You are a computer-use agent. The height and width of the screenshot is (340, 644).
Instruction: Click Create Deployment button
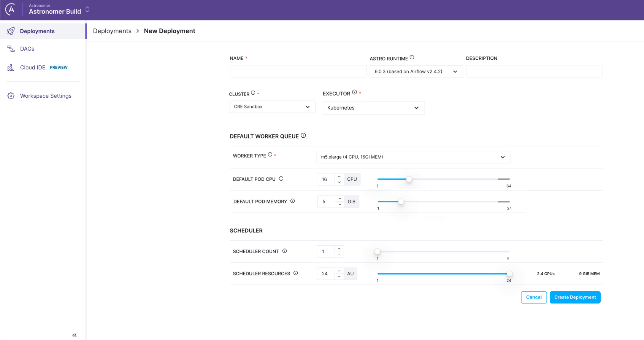pos(575,297)
